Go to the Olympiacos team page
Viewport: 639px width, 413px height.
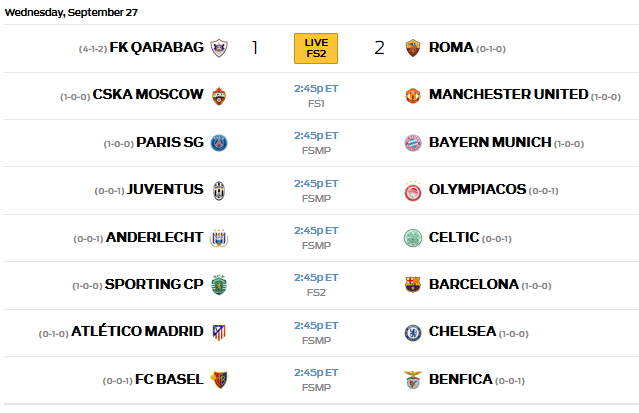pyautogui.click(x=476, y=190)
